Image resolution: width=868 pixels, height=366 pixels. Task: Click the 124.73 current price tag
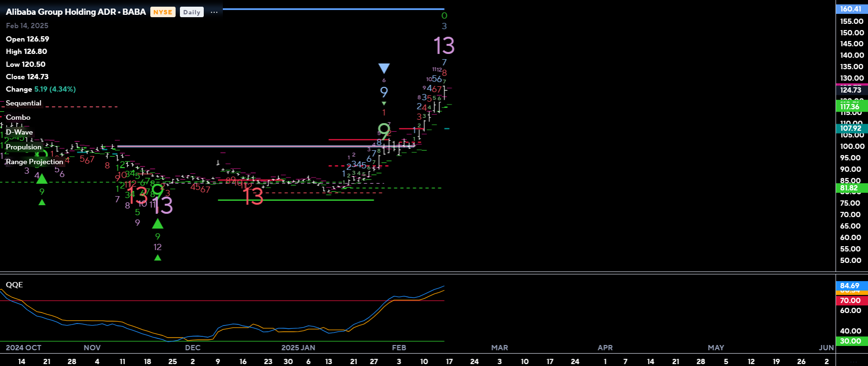851,90
